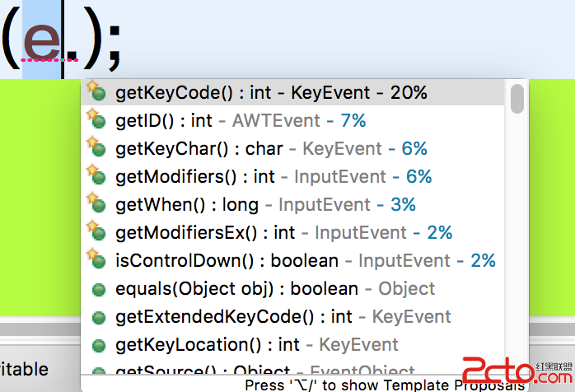Click the getWhen() method icon
The width and height of the screenshot is (575, 392).
coord(96,203)
